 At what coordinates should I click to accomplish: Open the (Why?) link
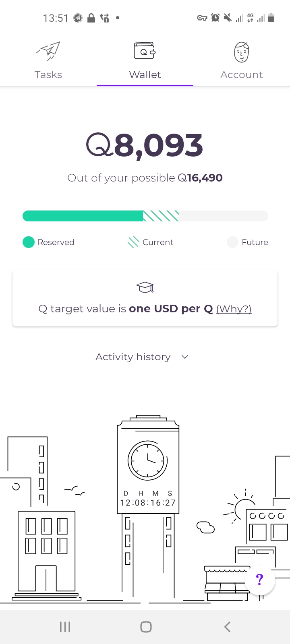click(x=234, y=309)
